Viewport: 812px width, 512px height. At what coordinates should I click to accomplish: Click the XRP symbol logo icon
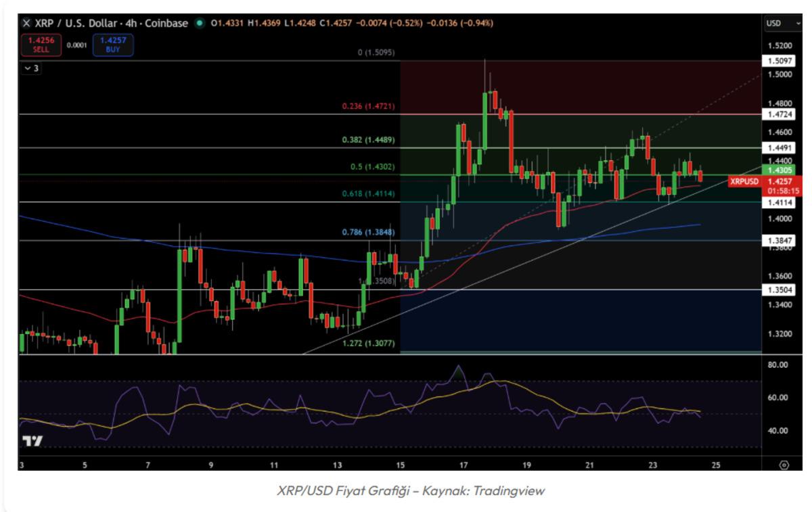[26, 23]
